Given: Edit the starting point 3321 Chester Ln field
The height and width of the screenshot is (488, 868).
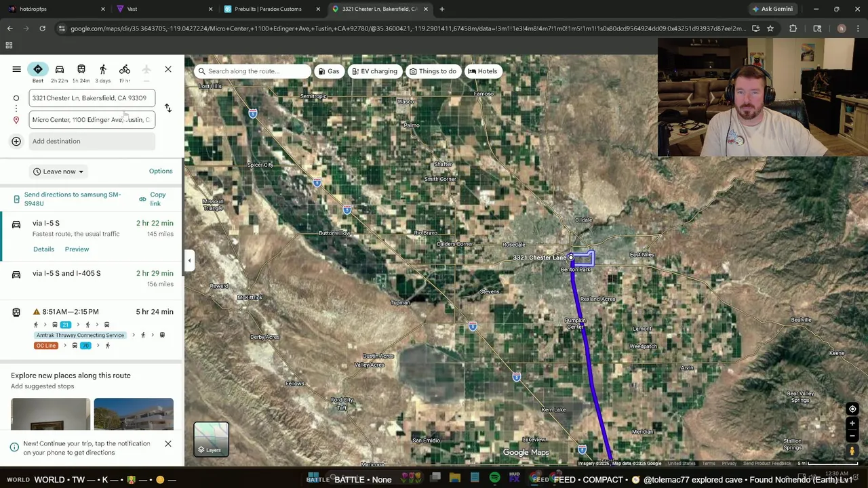Looking at the screenshot, I should pyautogui.click(x=92, y=98).
